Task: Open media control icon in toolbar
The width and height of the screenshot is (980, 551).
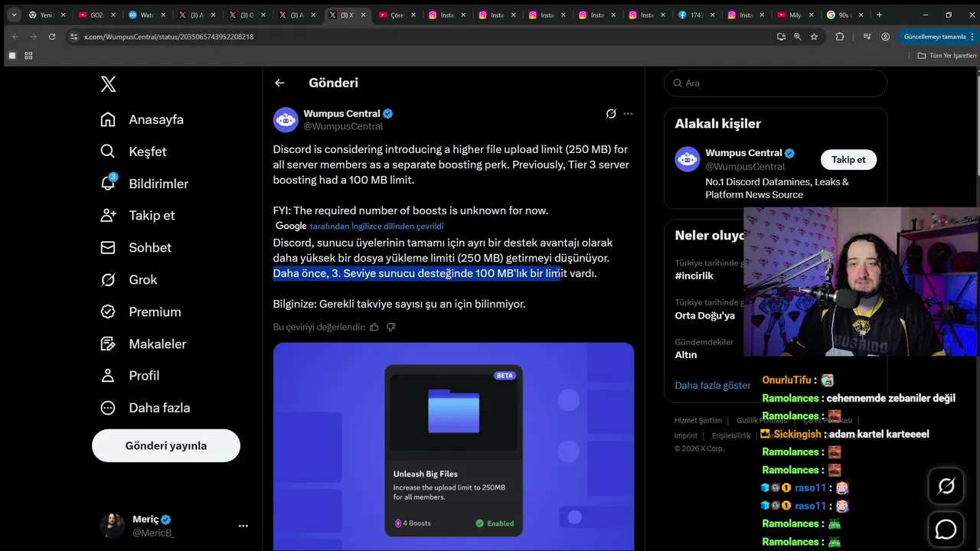Action: coord(867,36)
